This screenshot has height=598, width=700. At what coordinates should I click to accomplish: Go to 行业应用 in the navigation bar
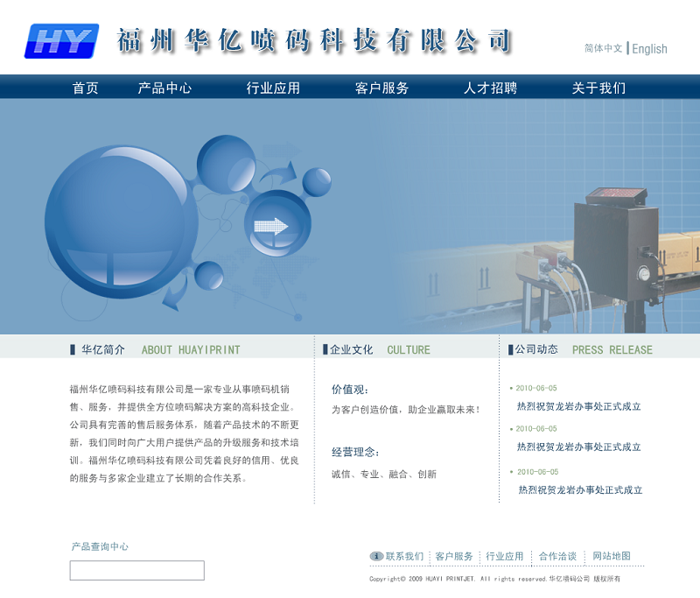[x=273, y=88]
